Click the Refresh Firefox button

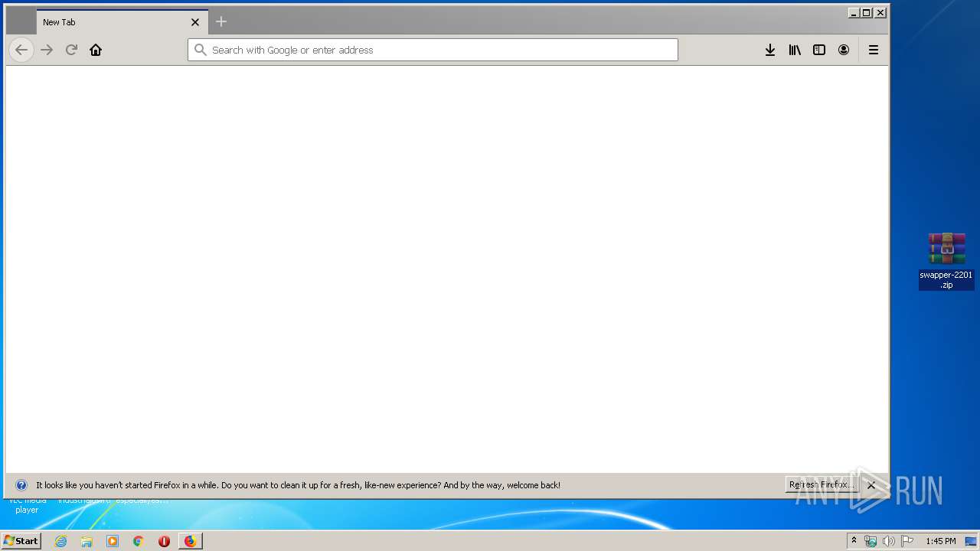coord(822,485)
